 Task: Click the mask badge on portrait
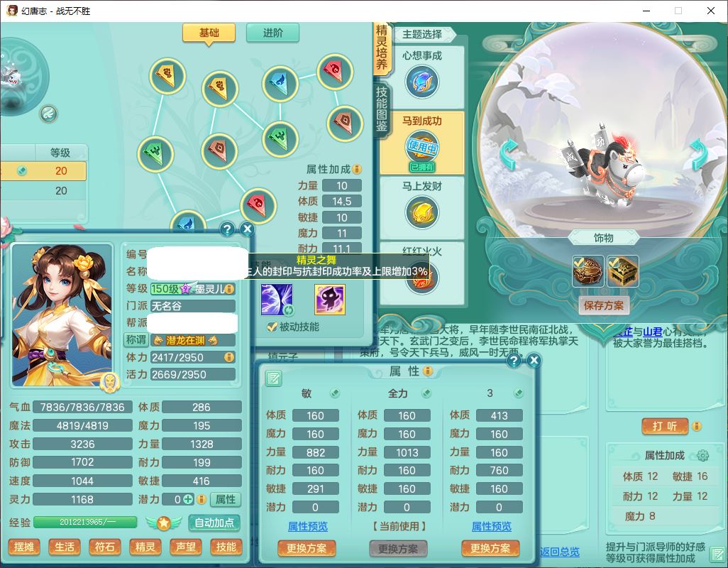click(110, 382)
